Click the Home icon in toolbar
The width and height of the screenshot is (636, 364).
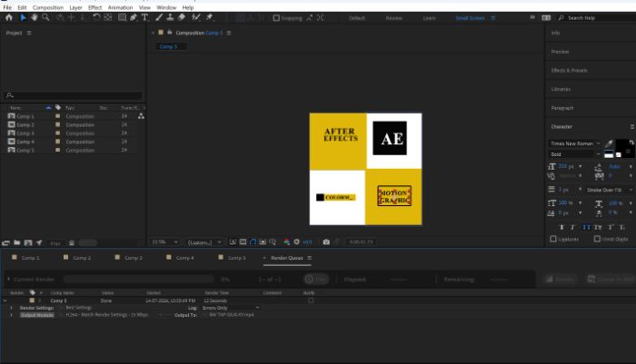point(9,17)
